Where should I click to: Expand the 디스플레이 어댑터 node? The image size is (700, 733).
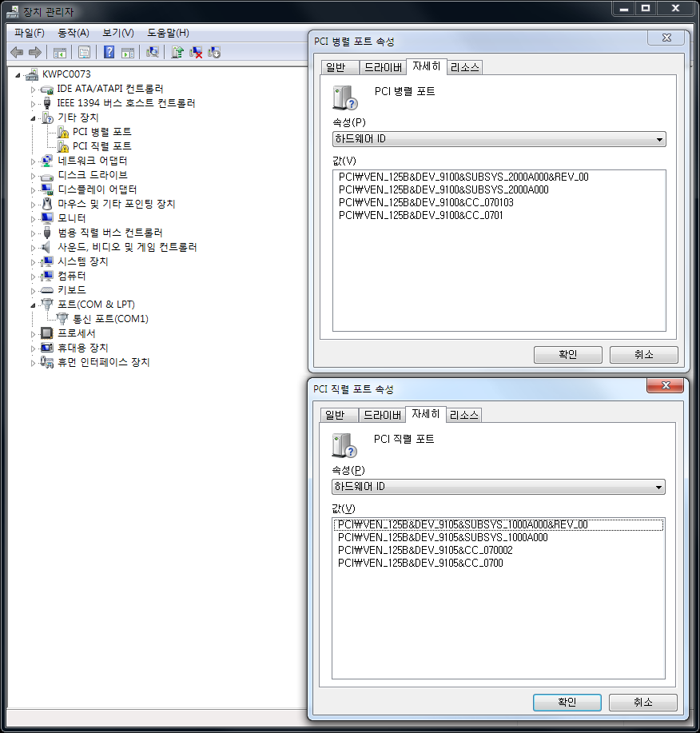point(33,190)
